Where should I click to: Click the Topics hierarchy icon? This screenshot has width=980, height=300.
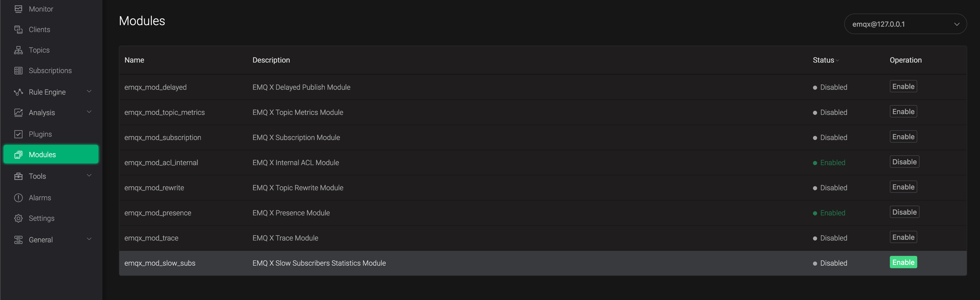[18, 50]
